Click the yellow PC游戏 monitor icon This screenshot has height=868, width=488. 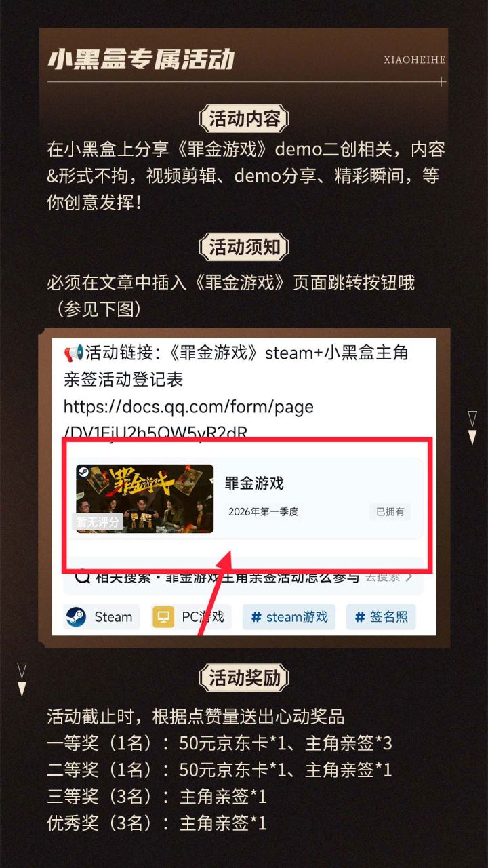(x=163, y=617)
